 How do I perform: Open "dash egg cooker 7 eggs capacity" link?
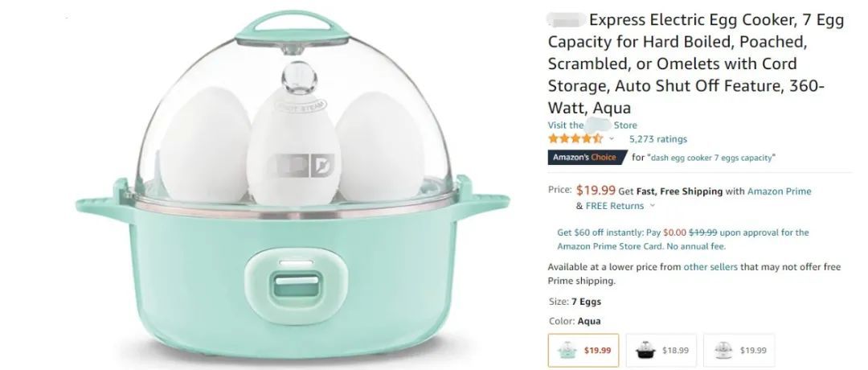point(712,158)
